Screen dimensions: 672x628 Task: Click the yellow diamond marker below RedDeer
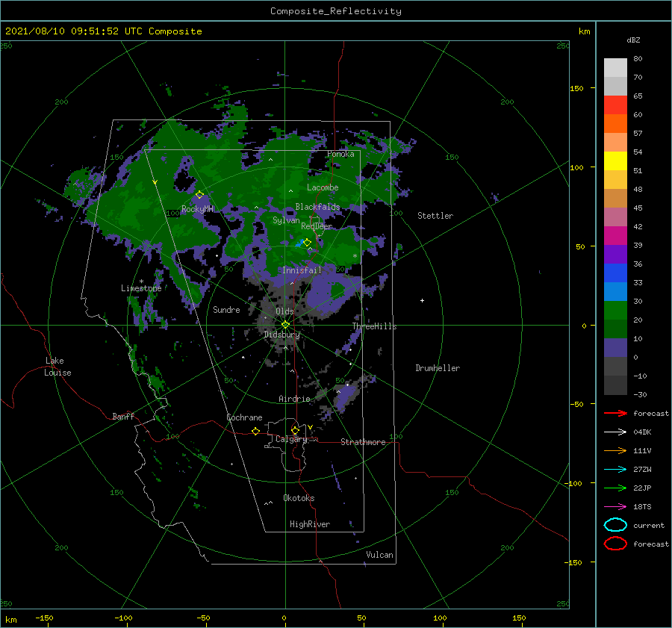pos(308,243)
